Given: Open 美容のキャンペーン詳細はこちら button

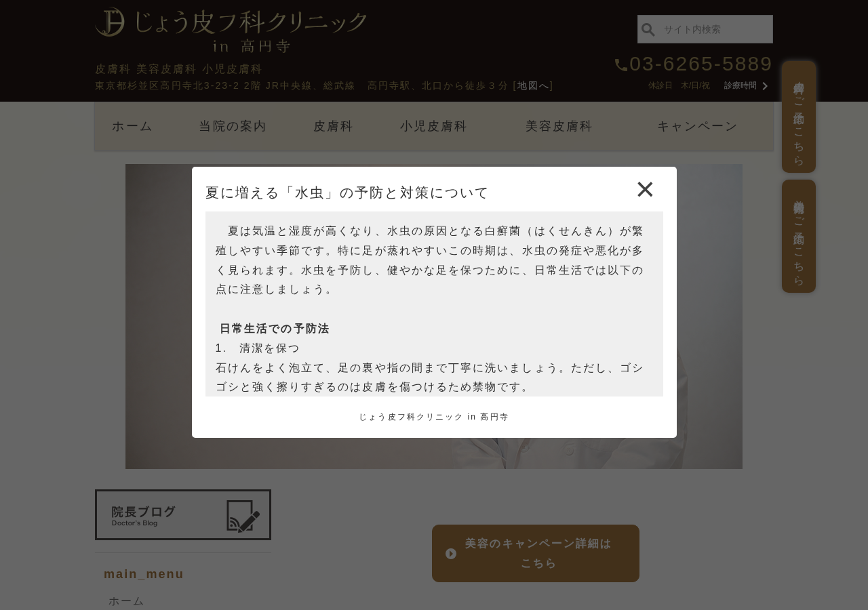Looking at the screenshot, I should pyautogui.click(x=536, y=553).
